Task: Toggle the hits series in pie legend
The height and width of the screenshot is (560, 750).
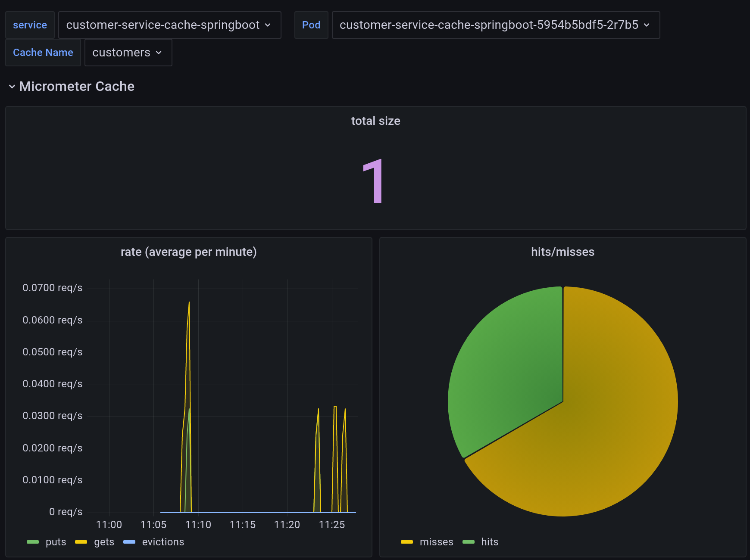Action: click(x=490, y=542)
